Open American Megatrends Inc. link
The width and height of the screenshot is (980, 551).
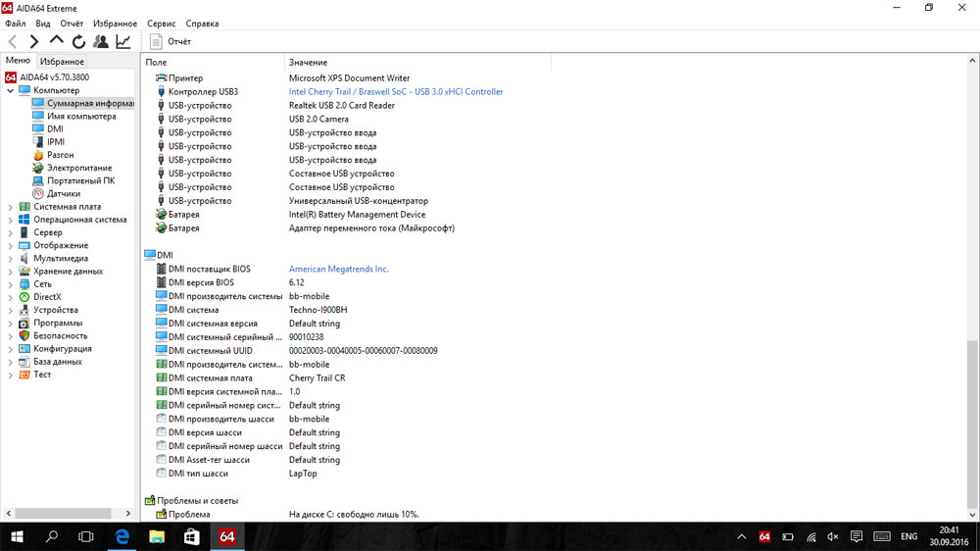[x=339, y=269]
